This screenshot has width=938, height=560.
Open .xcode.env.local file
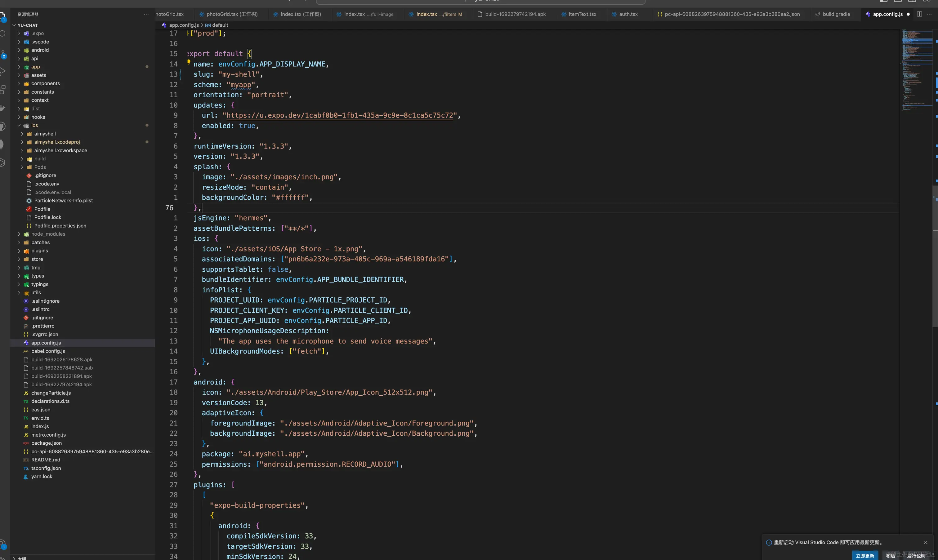click(x=52, y=193)
